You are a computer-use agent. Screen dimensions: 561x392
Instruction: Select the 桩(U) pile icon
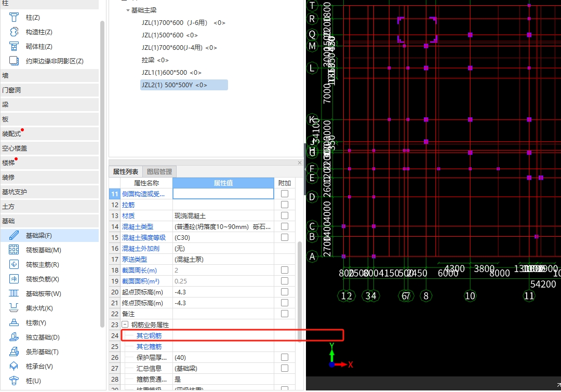pos(14,381)
